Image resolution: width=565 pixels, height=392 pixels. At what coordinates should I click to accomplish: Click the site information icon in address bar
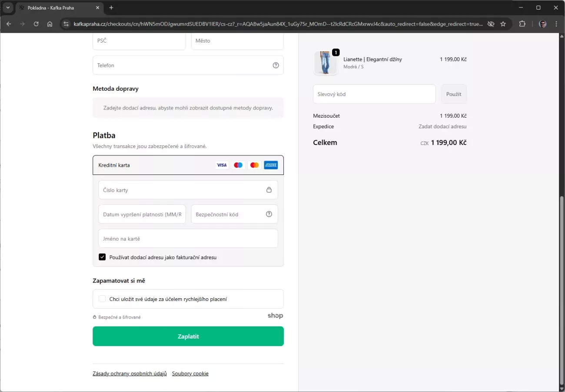click(x=66, y=24)
